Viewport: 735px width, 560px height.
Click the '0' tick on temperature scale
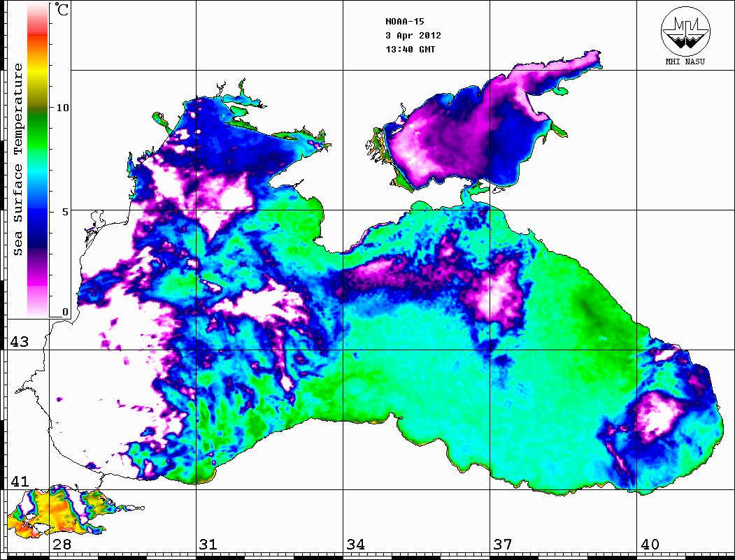(66, 312)
